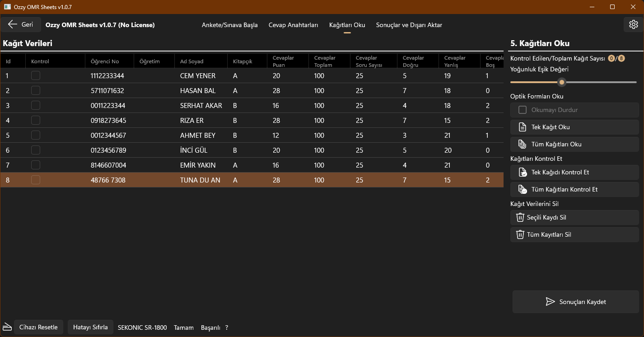Viewport: 644px width, 337px height.
Task: Click the scanner icon in the status bar
Action: point(7,327)
